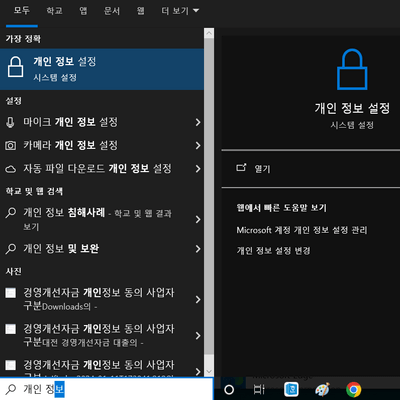The height and width of the screenshot is (400, 400).
Task: Switch to the 문서 tab
Action: click(x=112, y=11)
